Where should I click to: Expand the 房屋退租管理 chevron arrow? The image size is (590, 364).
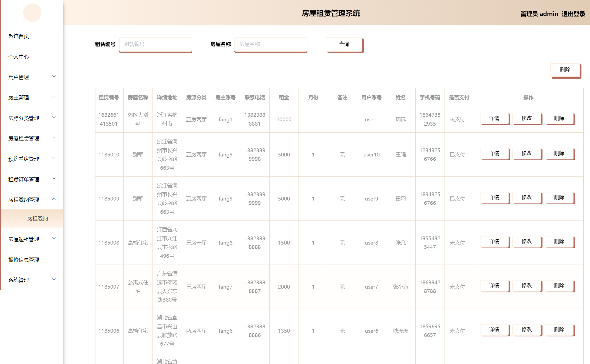pos(54,238)
